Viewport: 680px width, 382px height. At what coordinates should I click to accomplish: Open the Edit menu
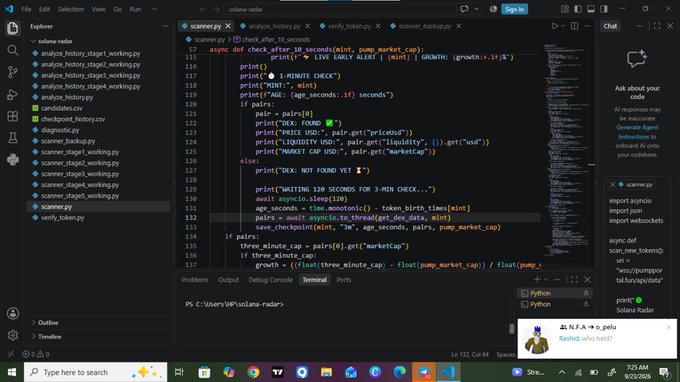(x=44, y=9)
